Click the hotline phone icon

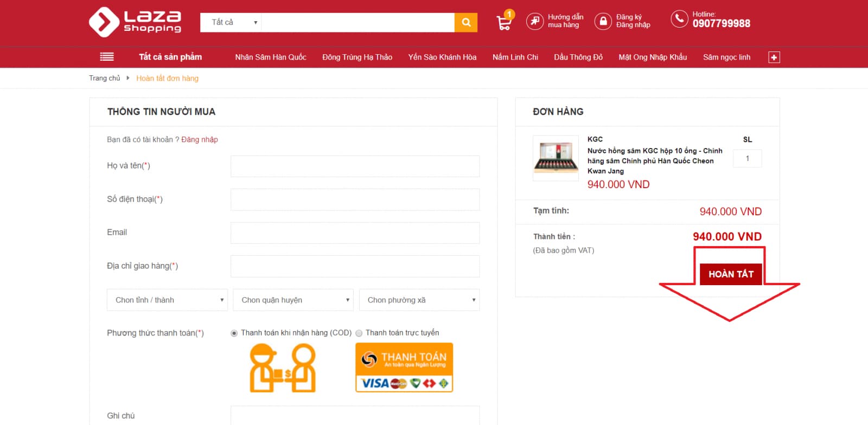point(679,19)
